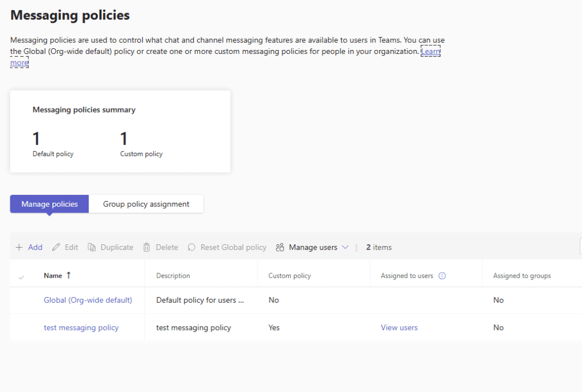Open the test messaging policy link

click(x=81, y=328)
